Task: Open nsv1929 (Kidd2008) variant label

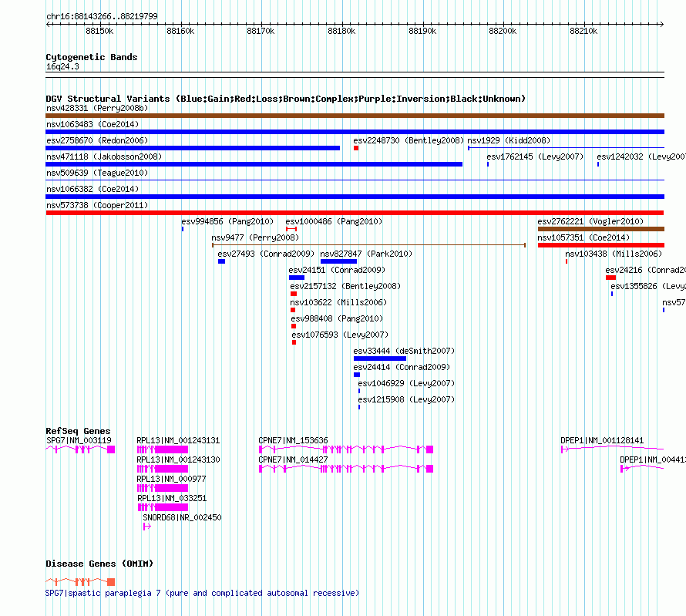Action: [x=509, y=140]
